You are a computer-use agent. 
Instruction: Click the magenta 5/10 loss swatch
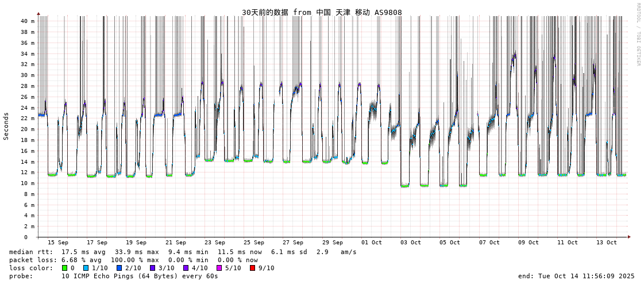[x=219, y=268]
